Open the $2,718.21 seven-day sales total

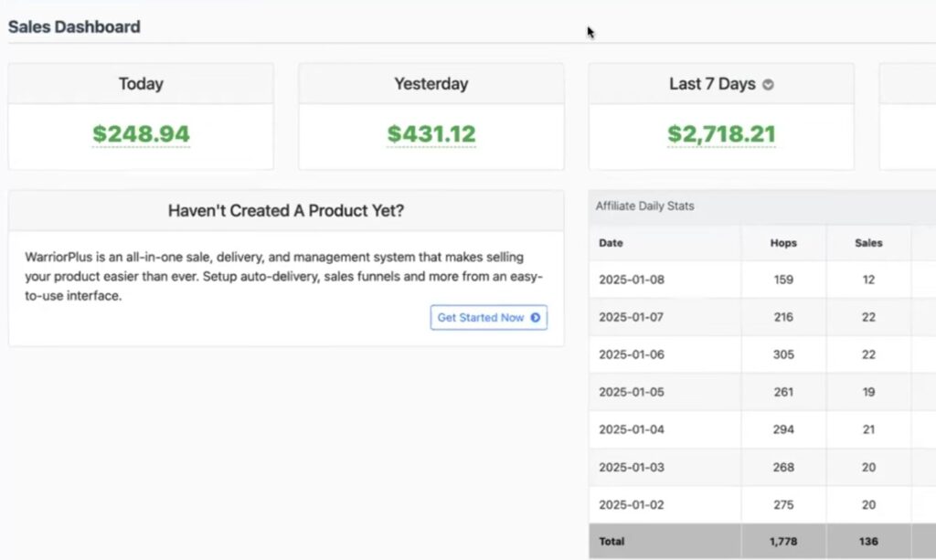pos(720,134)
